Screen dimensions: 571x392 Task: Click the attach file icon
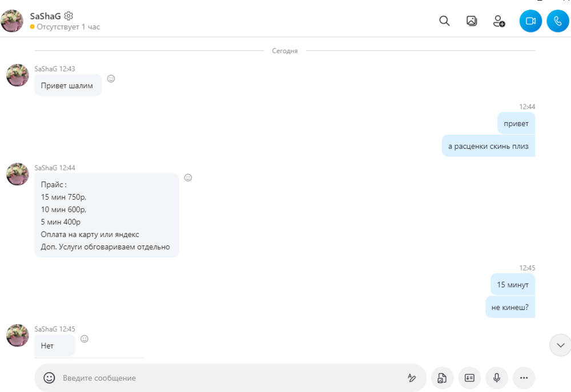(x=442, y=378)
